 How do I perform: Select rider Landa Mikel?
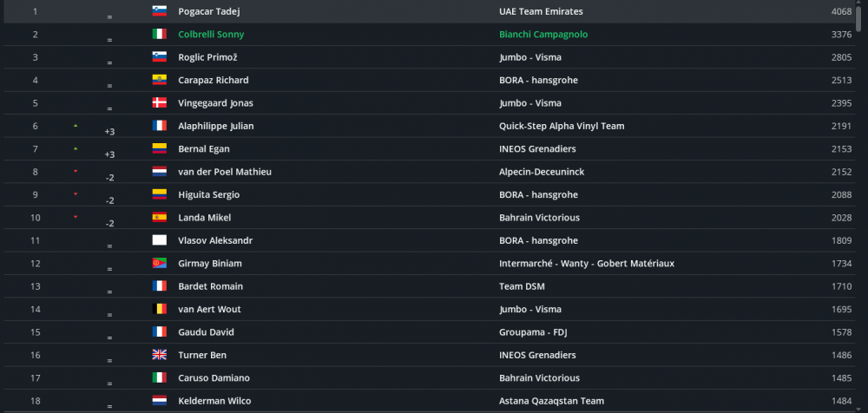tap(204, 217)
